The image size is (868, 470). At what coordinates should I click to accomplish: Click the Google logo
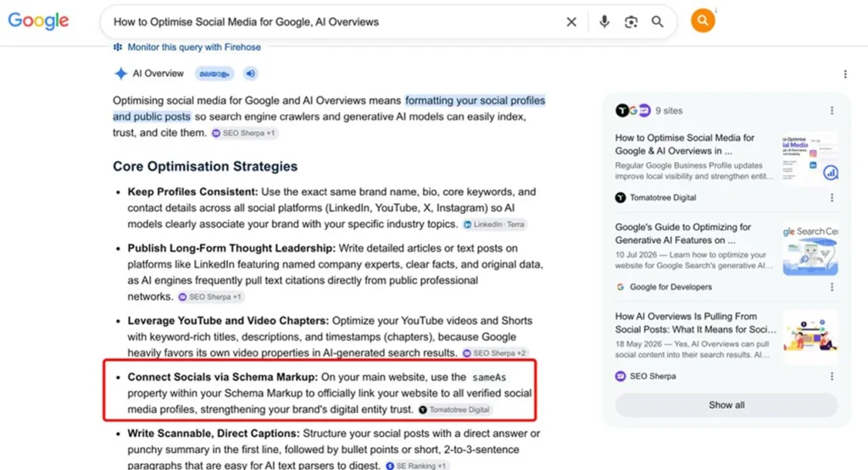tap(38, 21)
